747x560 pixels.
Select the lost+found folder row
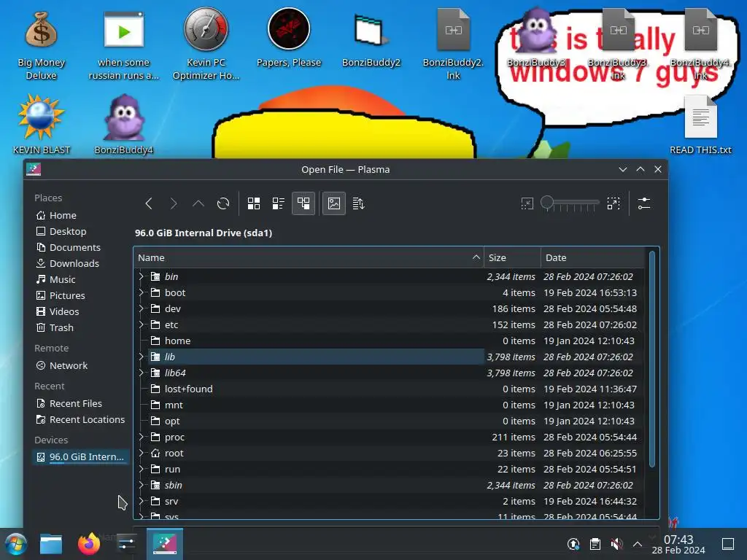coord(389,389)
